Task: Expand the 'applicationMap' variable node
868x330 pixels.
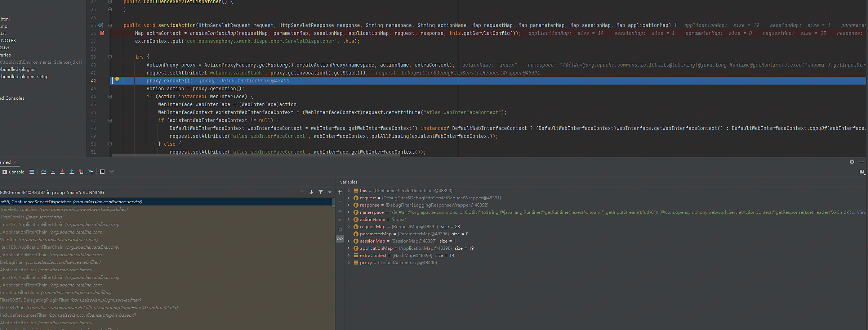Action: click(348, 248)
